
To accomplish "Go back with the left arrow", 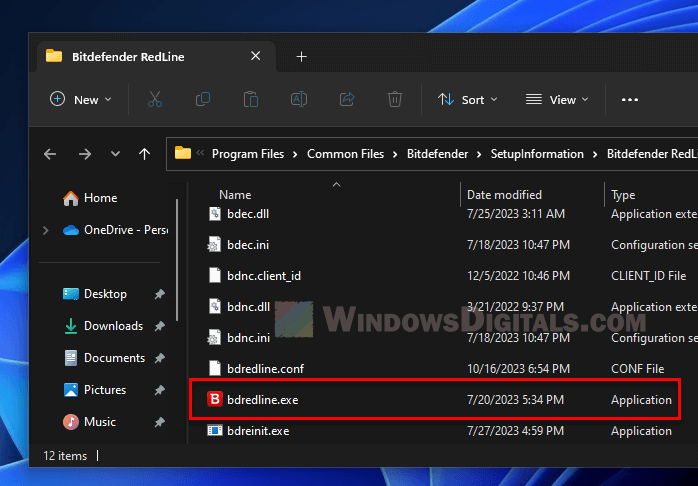I will click(50, 154).
